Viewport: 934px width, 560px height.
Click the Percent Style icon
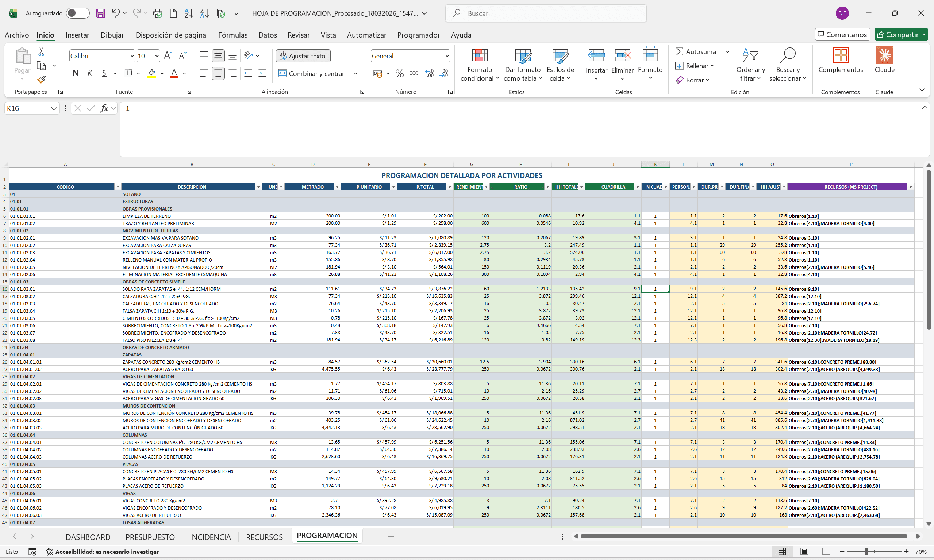click(399, 73)
